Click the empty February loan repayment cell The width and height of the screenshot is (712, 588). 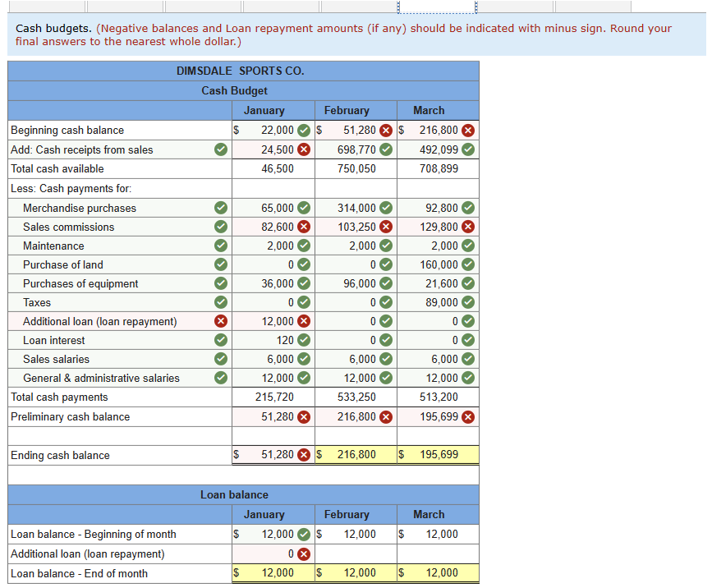coord(356,554)
